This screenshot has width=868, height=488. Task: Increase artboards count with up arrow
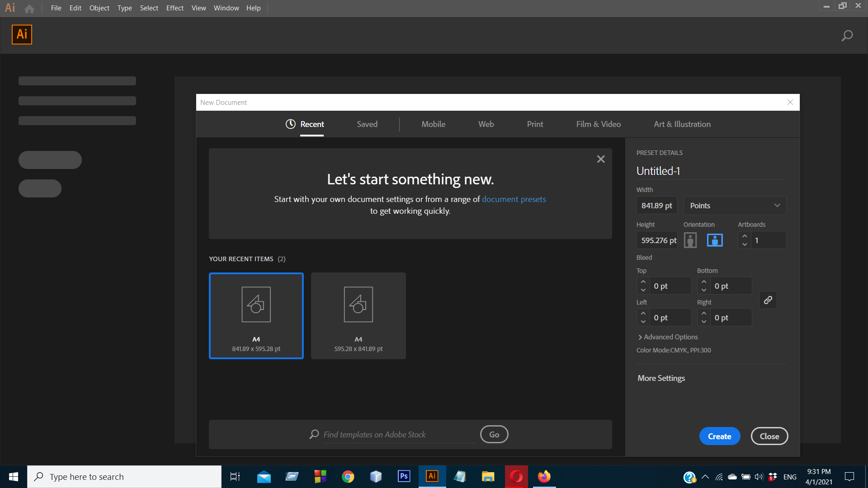tap(745, 236)
